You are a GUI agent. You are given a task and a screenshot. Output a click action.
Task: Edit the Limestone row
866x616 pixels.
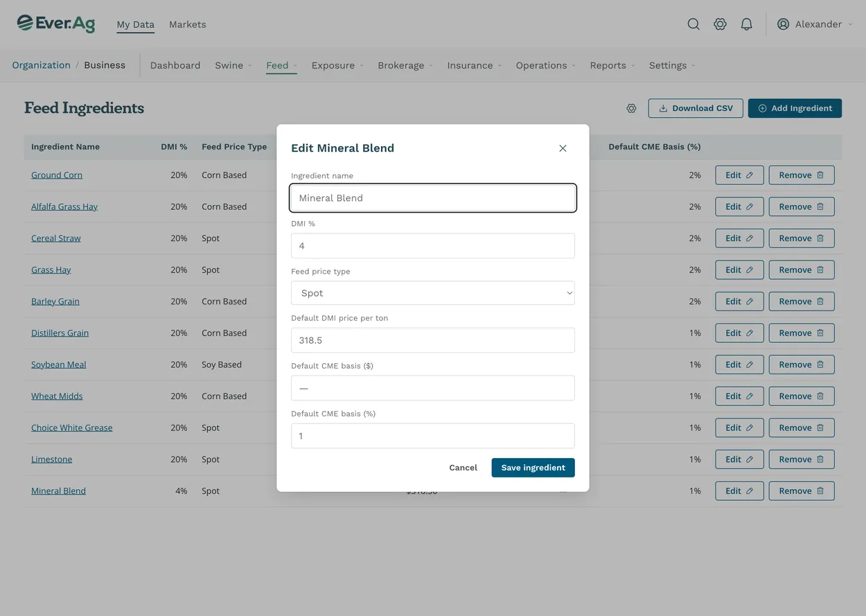pyautogui.click(x=739, y=459)
